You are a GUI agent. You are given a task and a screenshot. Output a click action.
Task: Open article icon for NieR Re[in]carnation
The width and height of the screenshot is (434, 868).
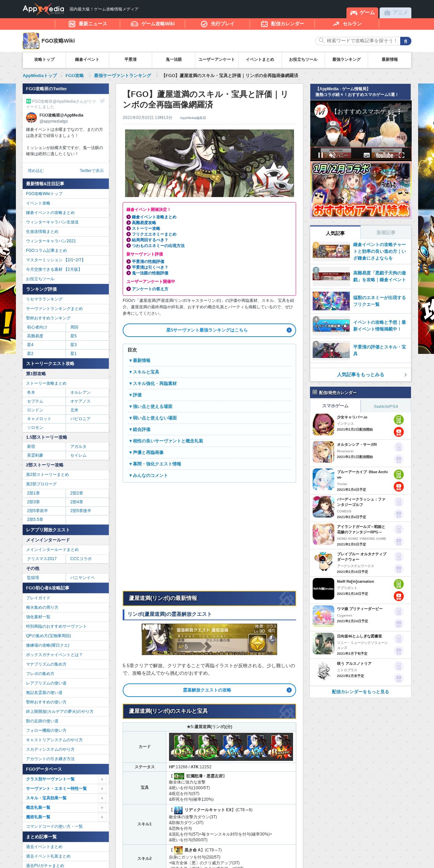click(399, 584)
